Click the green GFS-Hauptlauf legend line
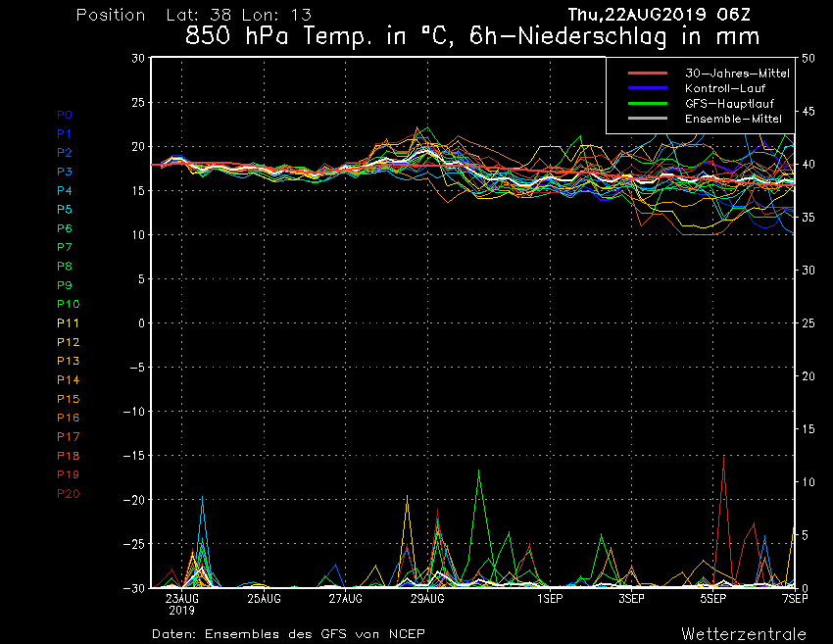 tap(648, 103)
